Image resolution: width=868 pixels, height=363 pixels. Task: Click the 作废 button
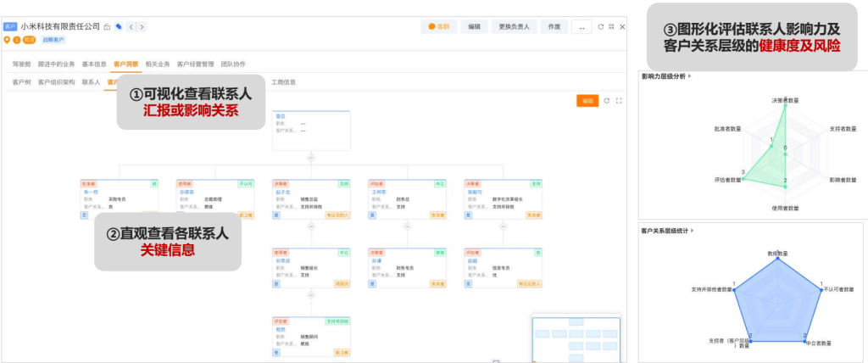pyautogui.click(x=554, y=27)
